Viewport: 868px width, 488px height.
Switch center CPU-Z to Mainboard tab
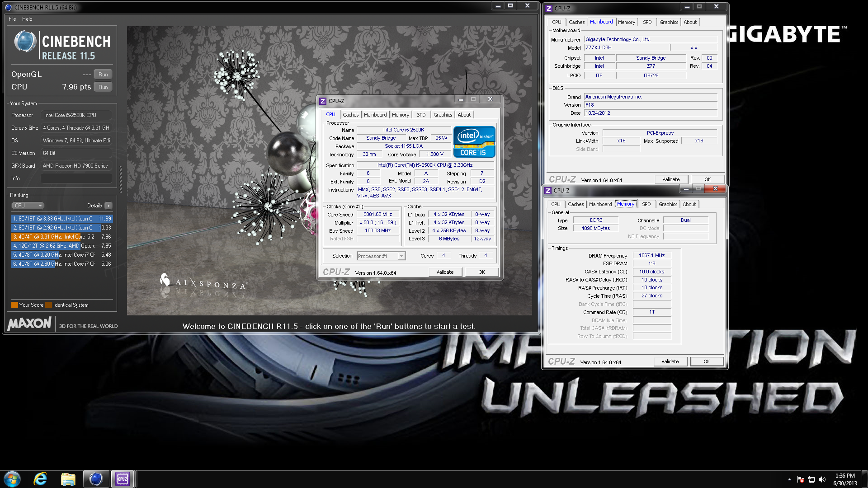pyautogui.click(x=375, y=115)
